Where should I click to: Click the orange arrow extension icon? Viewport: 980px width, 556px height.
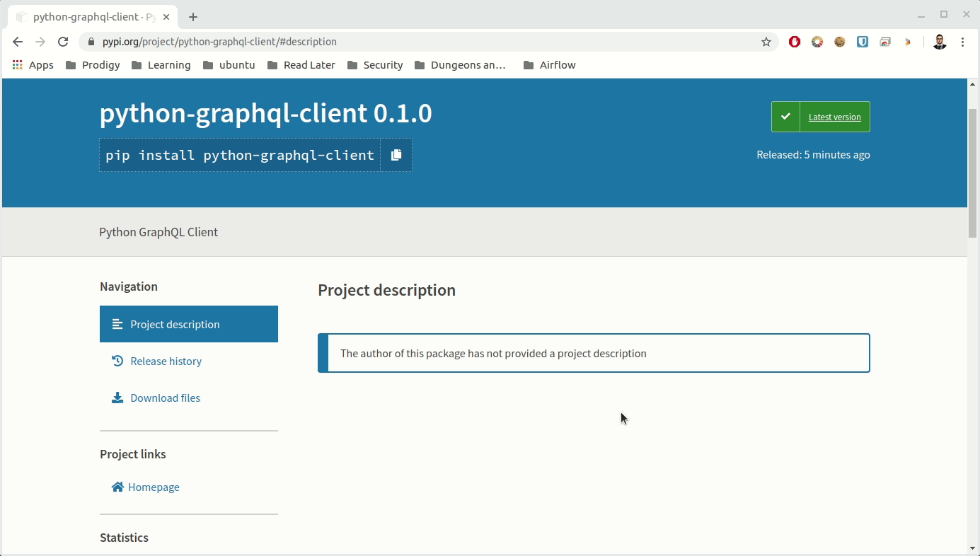tap(908, 42)
